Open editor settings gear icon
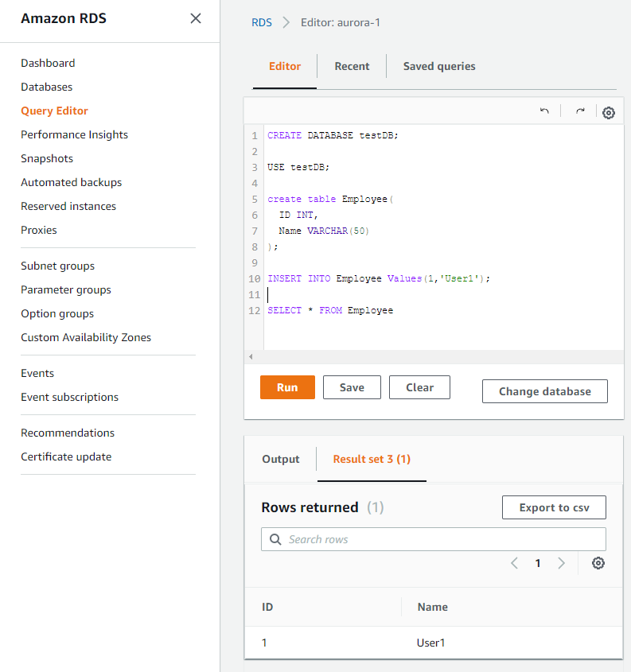 tap(608, 113)
